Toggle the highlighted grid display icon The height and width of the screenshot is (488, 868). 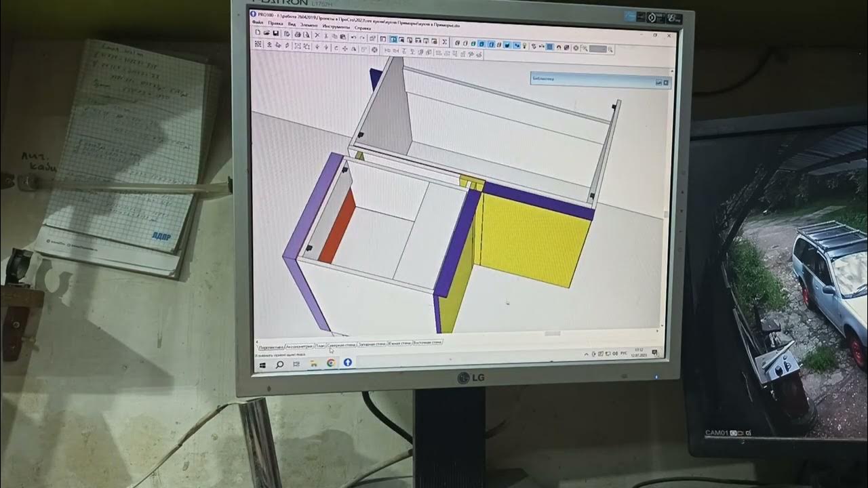[x=550, y=47]
